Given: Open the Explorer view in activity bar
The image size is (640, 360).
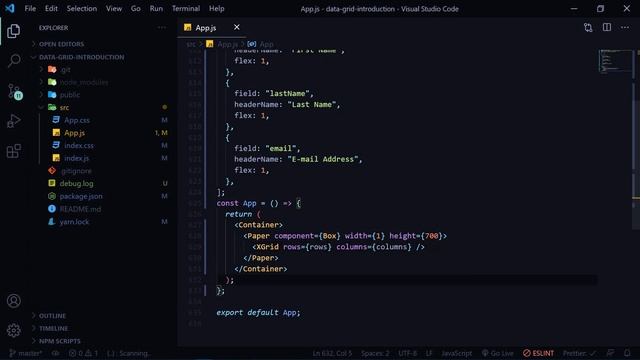Looking at the screenshot, I should (x=13, y=31).
